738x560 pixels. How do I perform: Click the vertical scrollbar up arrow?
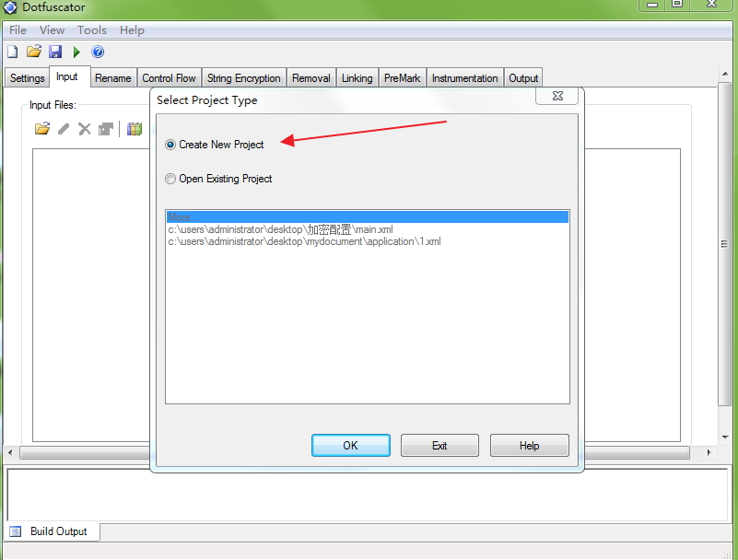[725, 74]
